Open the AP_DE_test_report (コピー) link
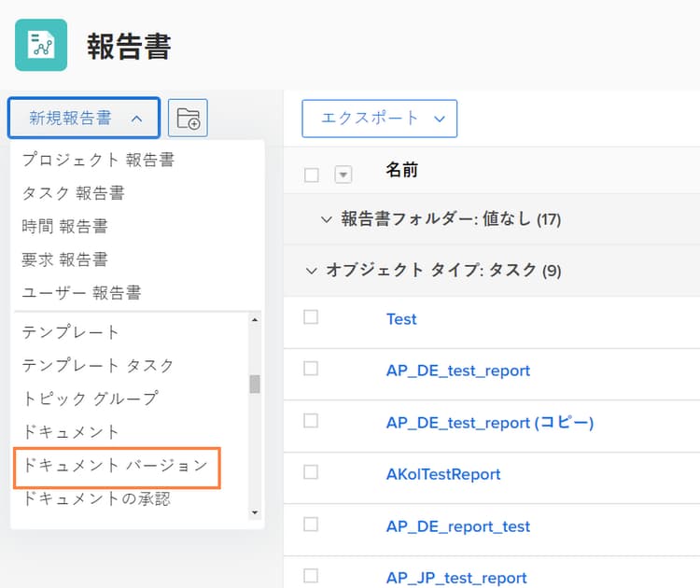Viewport: 700px width, 588px height. coord(490,423)
